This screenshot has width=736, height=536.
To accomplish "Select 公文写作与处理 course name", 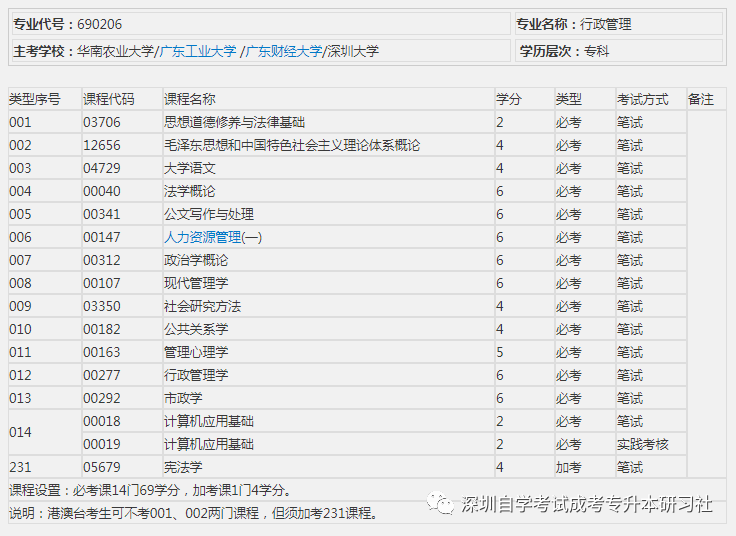I will [209, 214].
